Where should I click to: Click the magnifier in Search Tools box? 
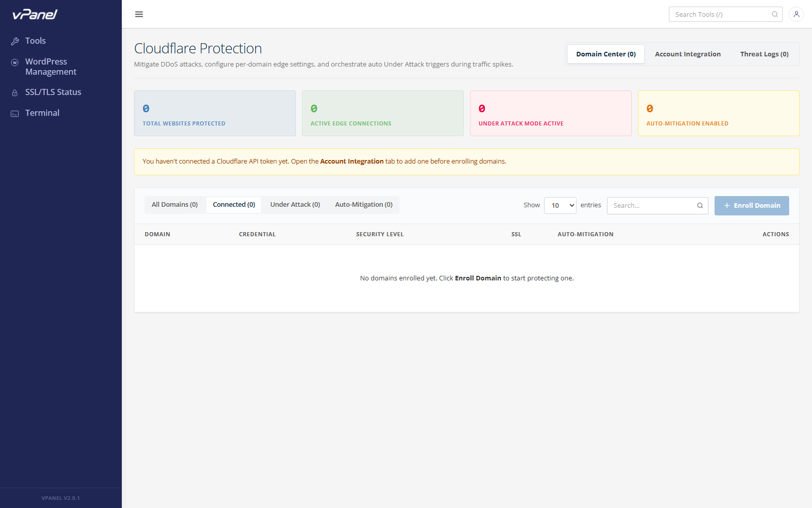(x=775, y=14)
